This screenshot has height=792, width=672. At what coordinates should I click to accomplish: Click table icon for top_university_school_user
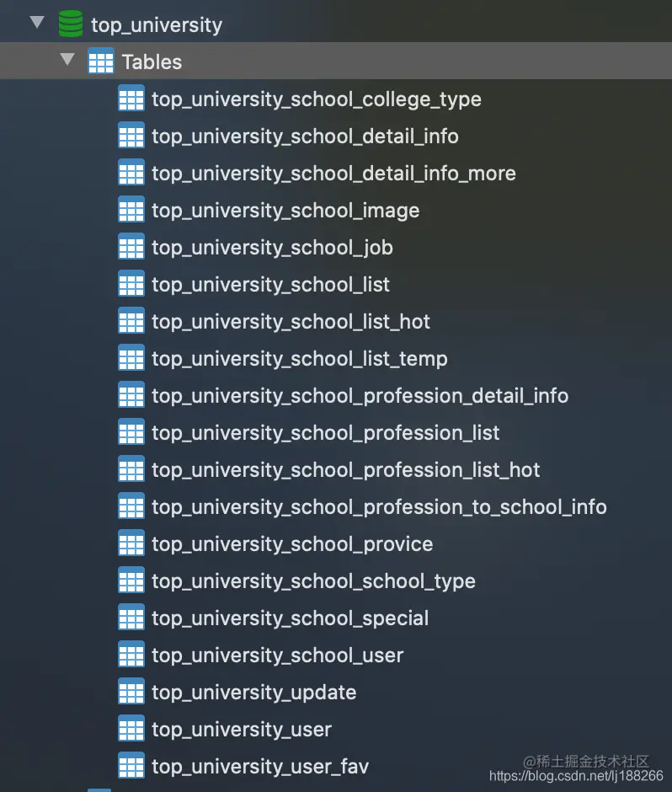[131, 655]
